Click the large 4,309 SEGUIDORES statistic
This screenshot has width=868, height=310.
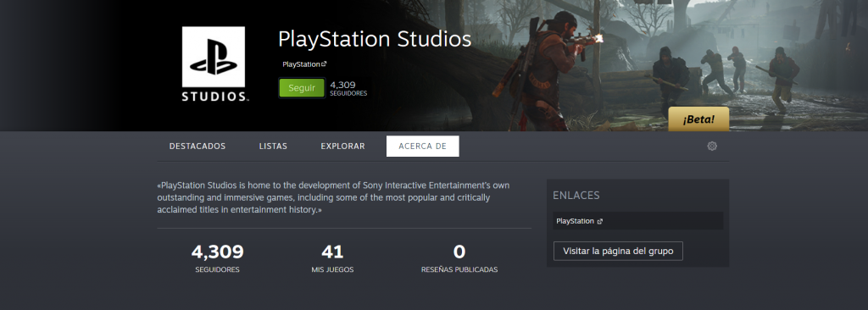218,258
